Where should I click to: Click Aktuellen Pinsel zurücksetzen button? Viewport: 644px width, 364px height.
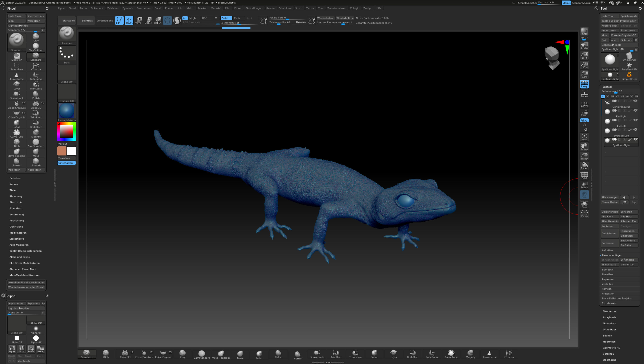coord(26,282)
